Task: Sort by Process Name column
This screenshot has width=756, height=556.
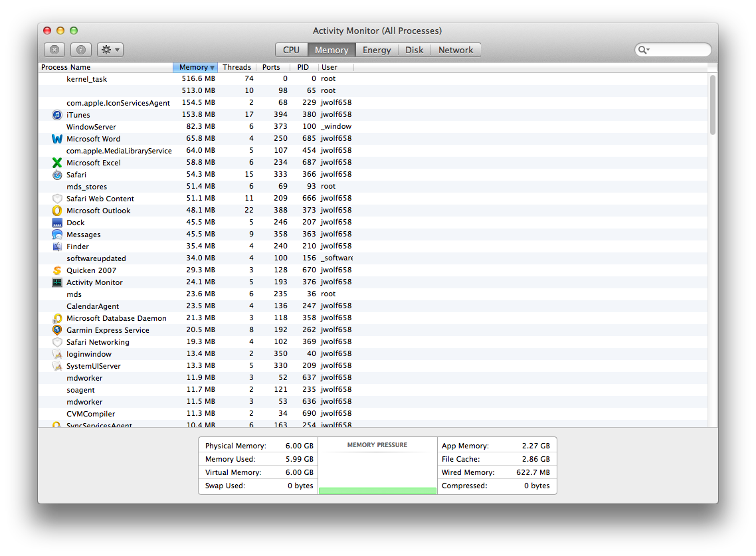Action: tap(106, 68)
